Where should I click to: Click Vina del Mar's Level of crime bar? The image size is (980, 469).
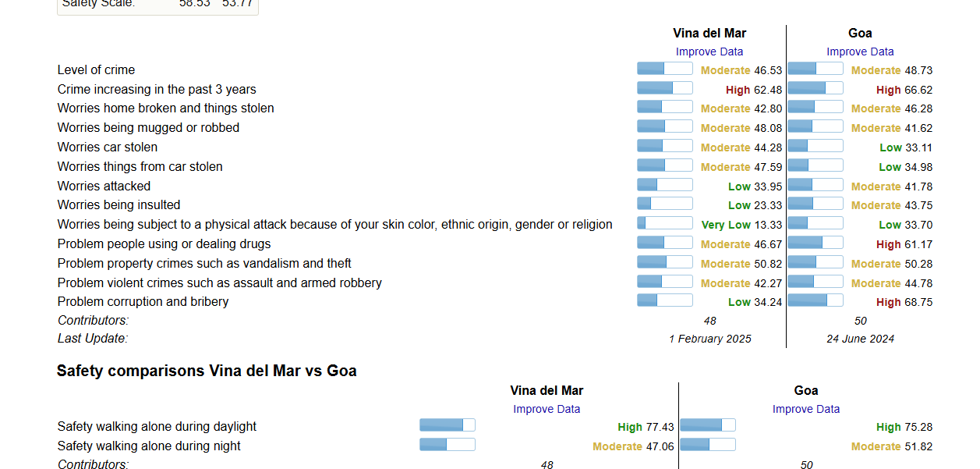click(x=664, y=69)
